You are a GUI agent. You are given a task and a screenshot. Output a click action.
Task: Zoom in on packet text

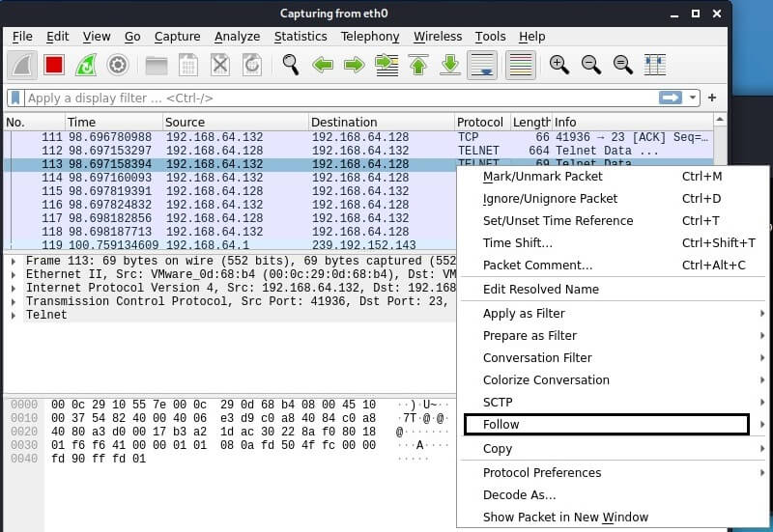click(559, 65)
